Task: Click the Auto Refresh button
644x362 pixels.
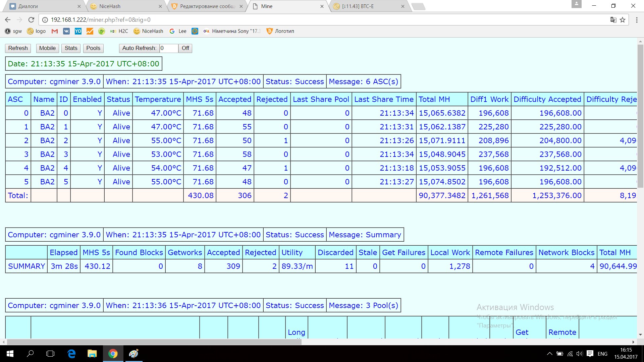Action: (139, 48)
